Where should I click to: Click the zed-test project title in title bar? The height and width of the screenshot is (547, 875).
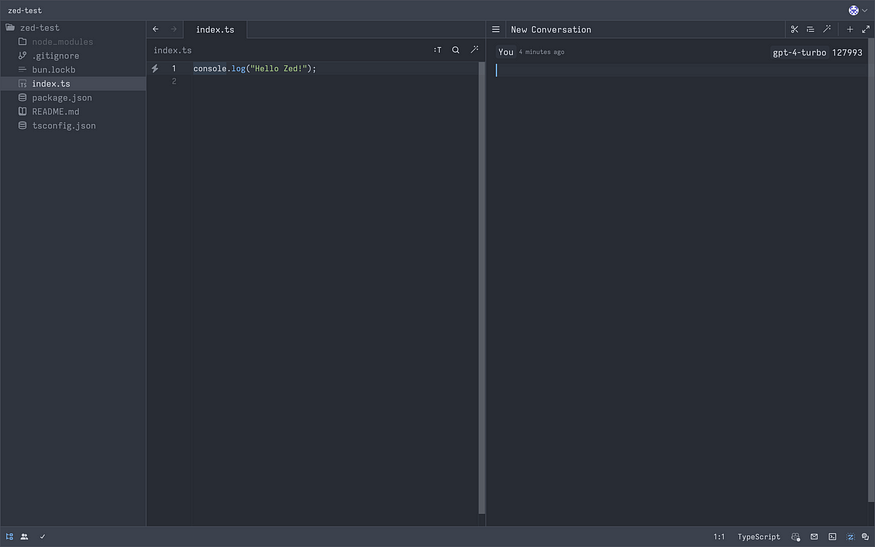point(25,10)
